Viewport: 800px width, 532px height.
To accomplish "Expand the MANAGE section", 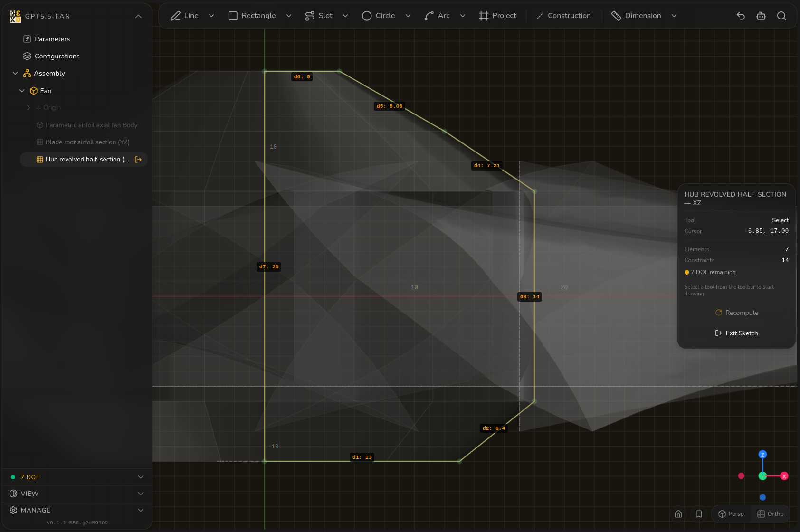I will click(77, 510).
